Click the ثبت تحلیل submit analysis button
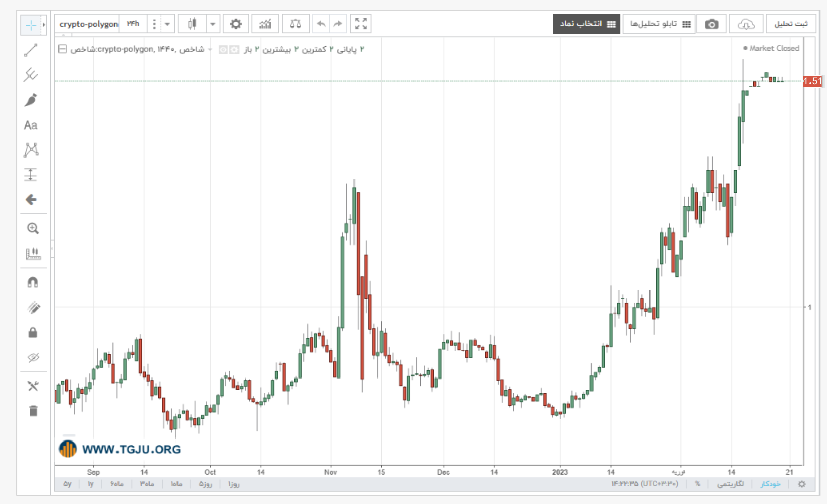827x504 pixels. 791,24
